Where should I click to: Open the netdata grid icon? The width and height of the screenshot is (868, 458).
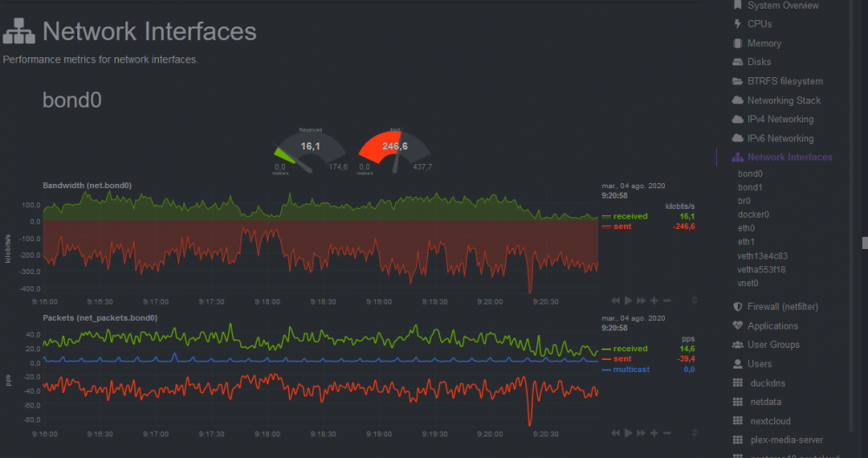tap(737, 402)
